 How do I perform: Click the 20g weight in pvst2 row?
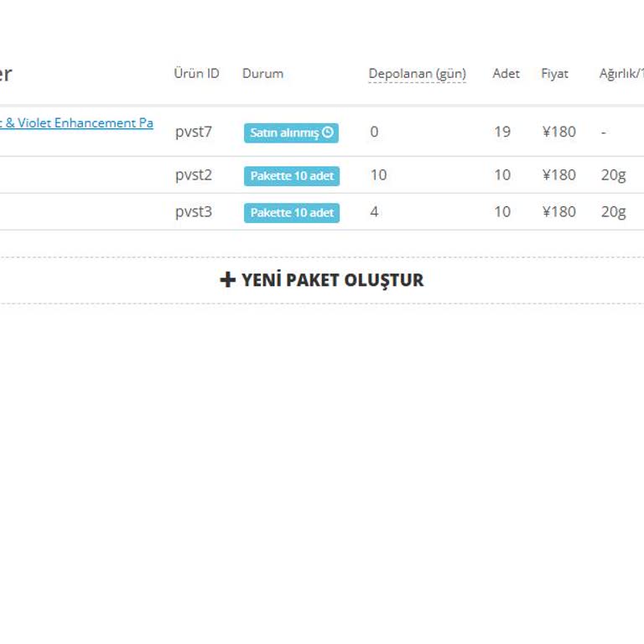click(614, 176)
